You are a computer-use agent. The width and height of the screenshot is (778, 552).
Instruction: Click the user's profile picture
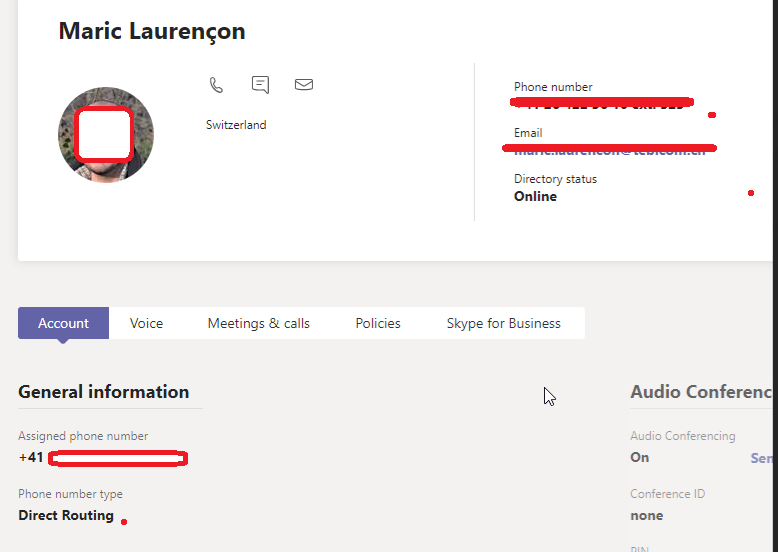pyautogui.click(x=106, y=135)
